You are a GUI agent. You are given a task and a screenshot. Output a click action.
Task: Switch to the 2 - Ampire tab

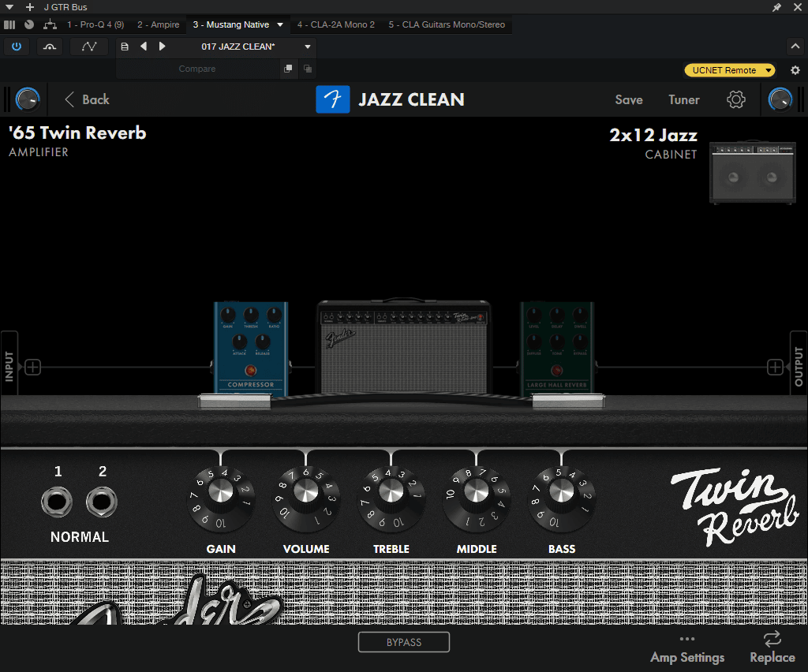click(x=158, y=24)
